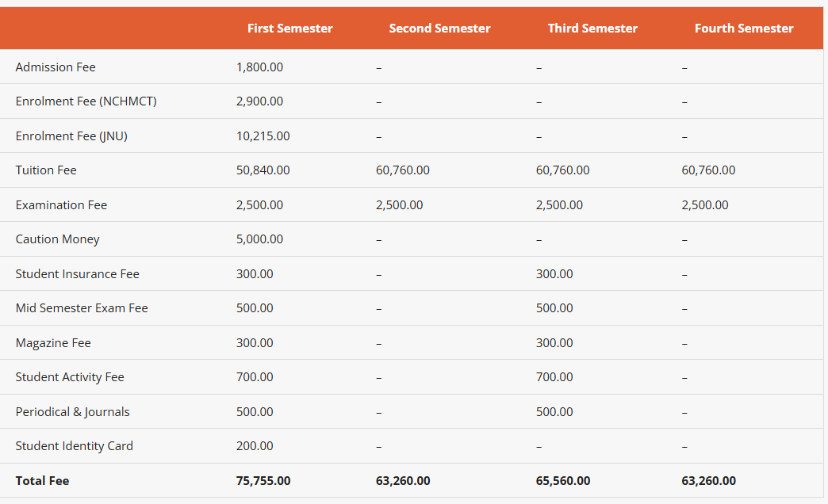The height and width of the screenshot is (504, 828).
Task: Click the Caution Money row label
Action: [x=57, y=239]
